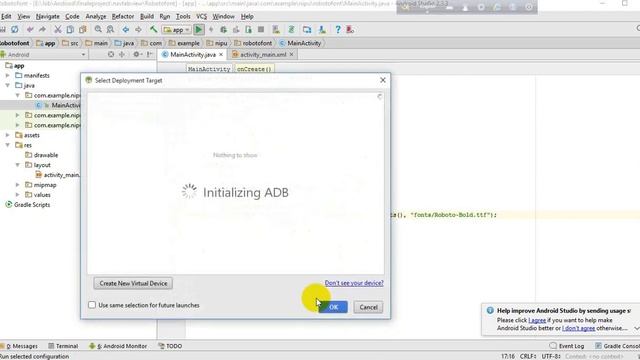Open the Tools menu
Image resolution: width=640 pixels, height=360 pixels.
(x=183, y=16)
